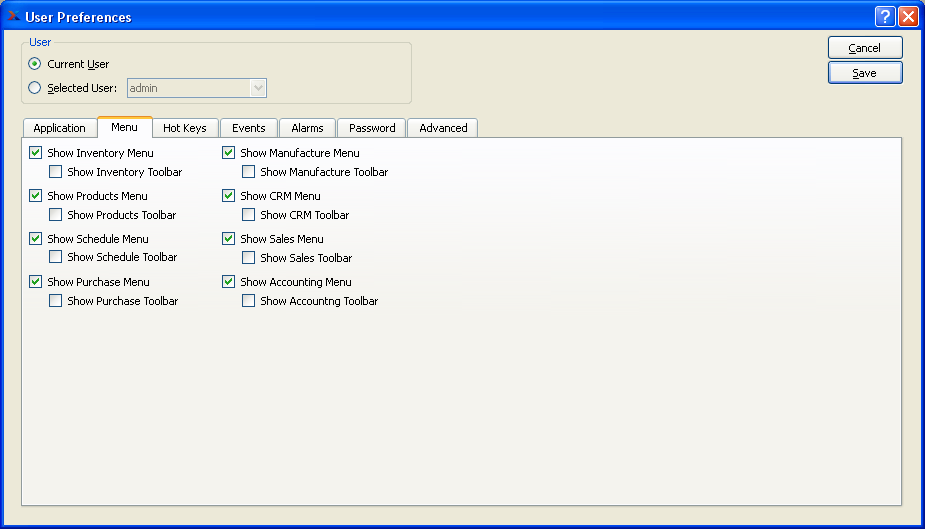Enable Show Inventory Toolbar

click(55, 172)
